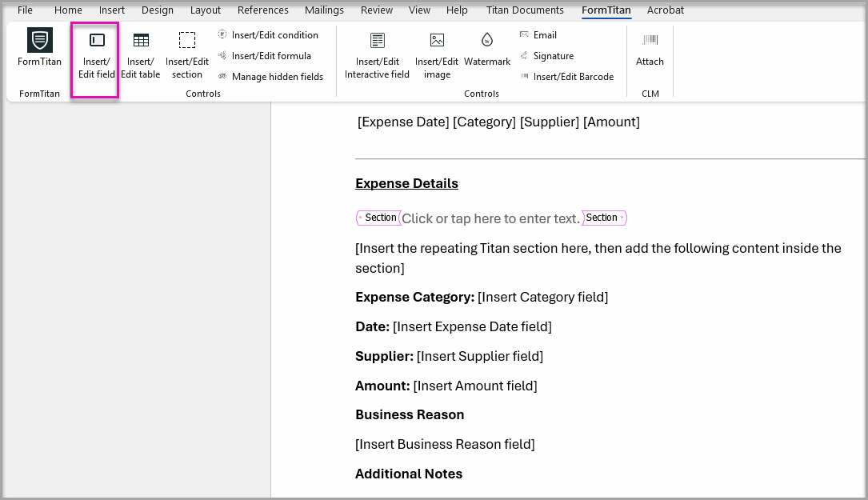Open the Mailings tab
The width and height of the screenshot is (868, 500).
point(324,10)
